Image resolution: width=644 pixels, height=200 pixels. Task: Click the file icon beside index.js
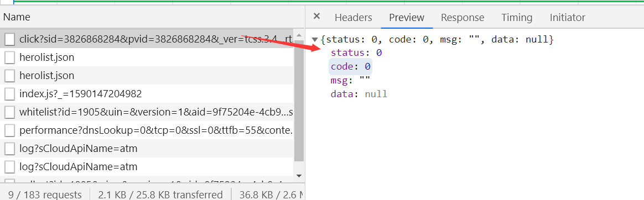pyautogui.click(x=10, y=94)
